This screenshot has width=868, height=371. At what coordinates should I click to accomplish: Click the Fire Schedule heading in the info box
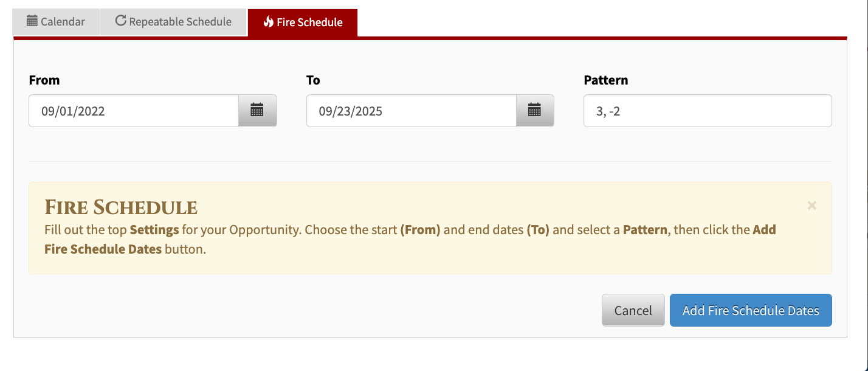pos(121,207)
